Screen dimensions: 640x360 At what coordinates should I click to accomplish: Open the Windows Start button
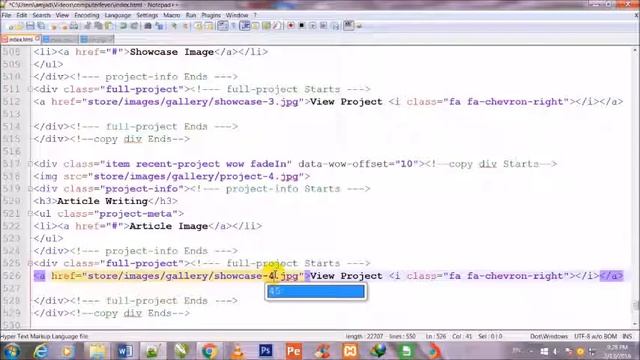point(11,351)
